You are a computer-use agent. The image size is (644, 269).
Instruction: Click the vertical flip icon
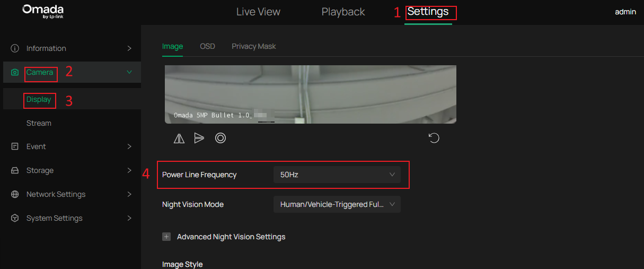pos(199,138)
